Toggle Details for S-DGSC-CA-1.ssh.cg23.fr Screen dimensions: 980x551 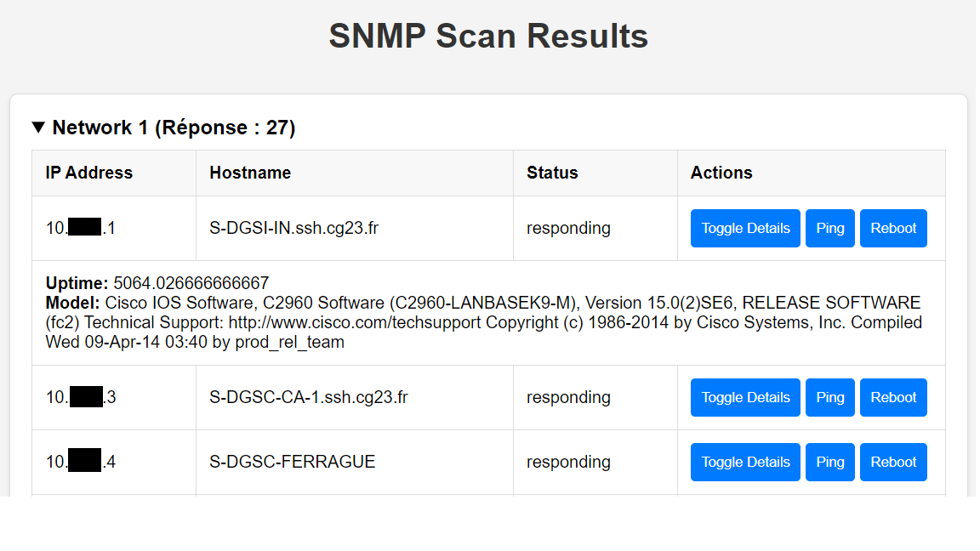click(x=745, y=397)
